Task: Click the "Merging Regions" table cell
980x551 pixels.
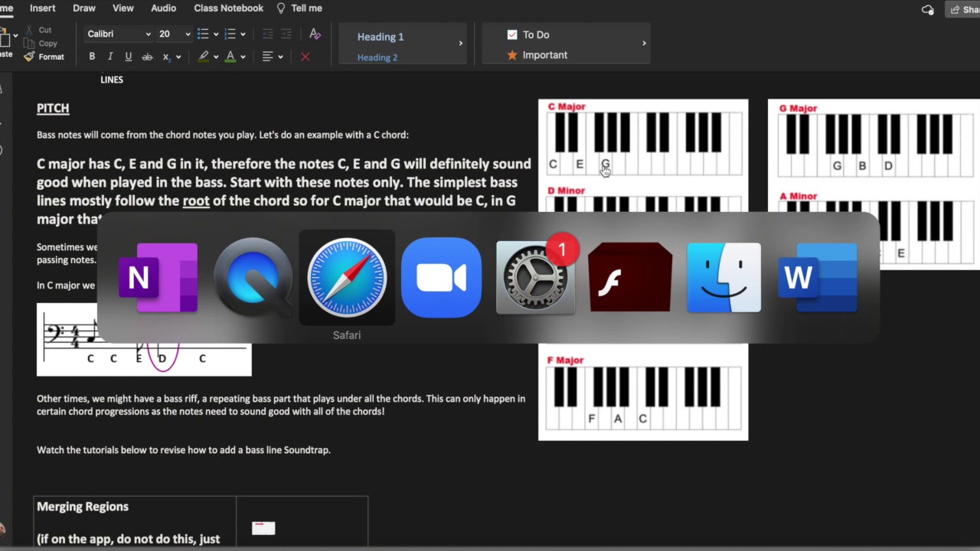Action: point(136,523)
